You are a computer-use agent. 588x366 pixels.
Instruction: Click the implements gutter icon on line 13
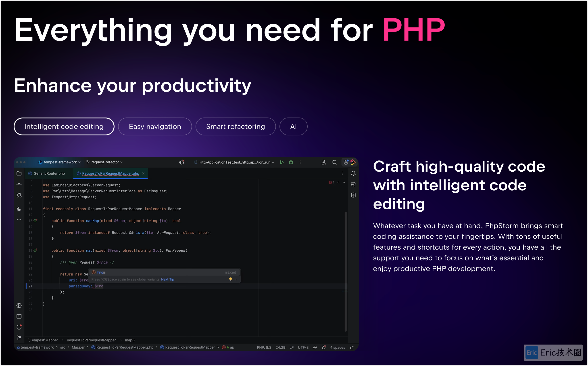35,221
